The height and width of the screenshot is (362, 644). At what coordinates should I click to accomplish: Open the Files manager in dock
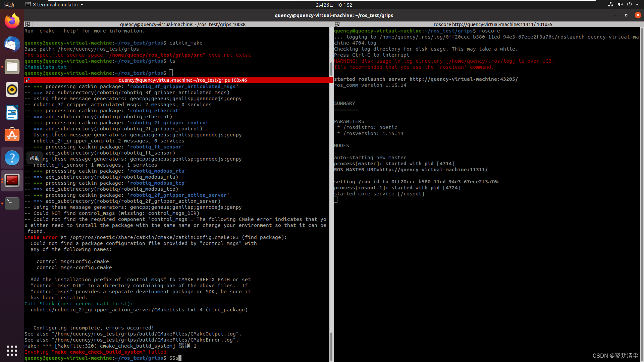[x=12, y=67]
